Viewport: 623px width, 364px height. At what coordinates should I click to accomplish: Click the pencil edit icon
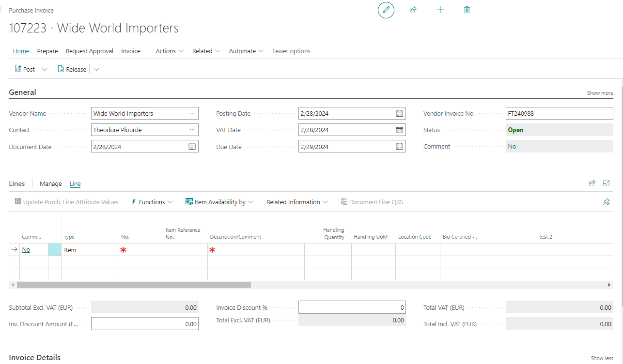click(386, 10)
